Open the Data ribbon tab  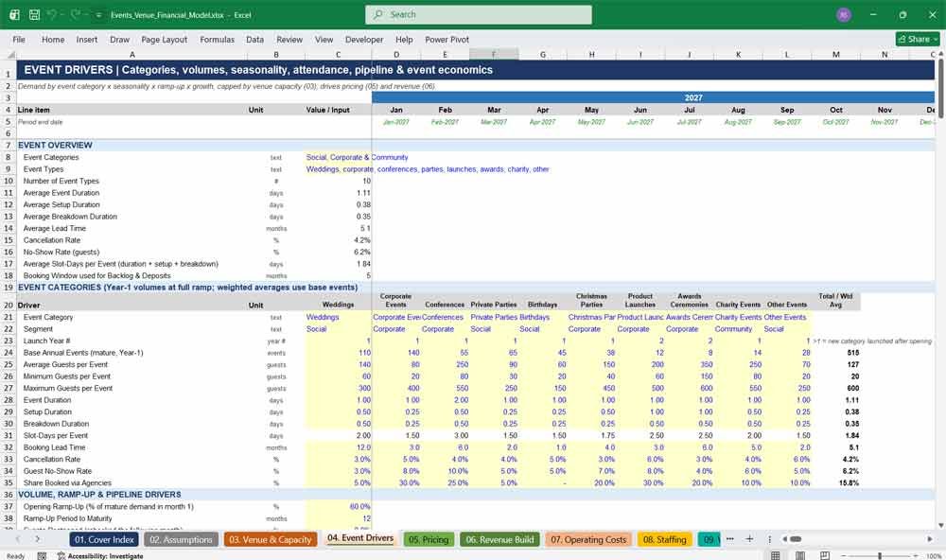[254, 39]
